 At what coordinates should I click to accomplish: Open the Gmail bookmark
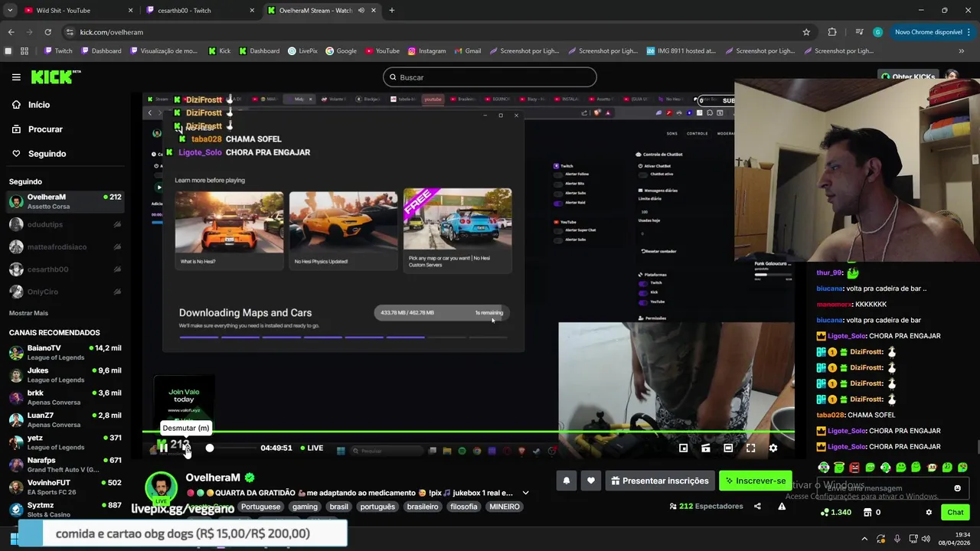pos(467,51)
